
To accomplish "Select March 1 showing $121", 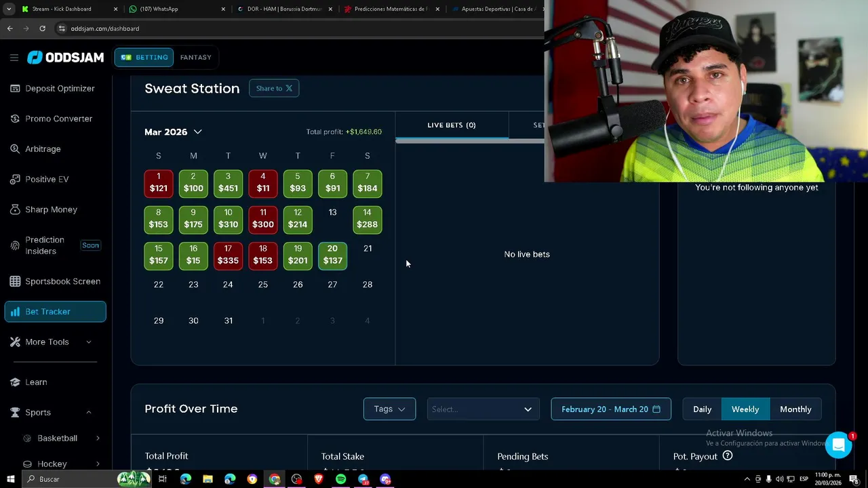I will click(159, 183).
